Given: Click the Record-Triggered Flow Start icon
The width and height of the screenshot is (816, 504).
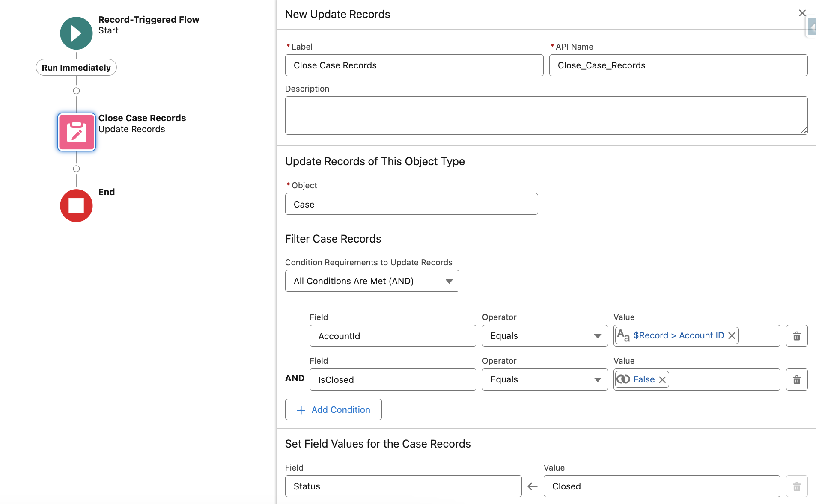Looking at the screenshot, I should [76, 33].
